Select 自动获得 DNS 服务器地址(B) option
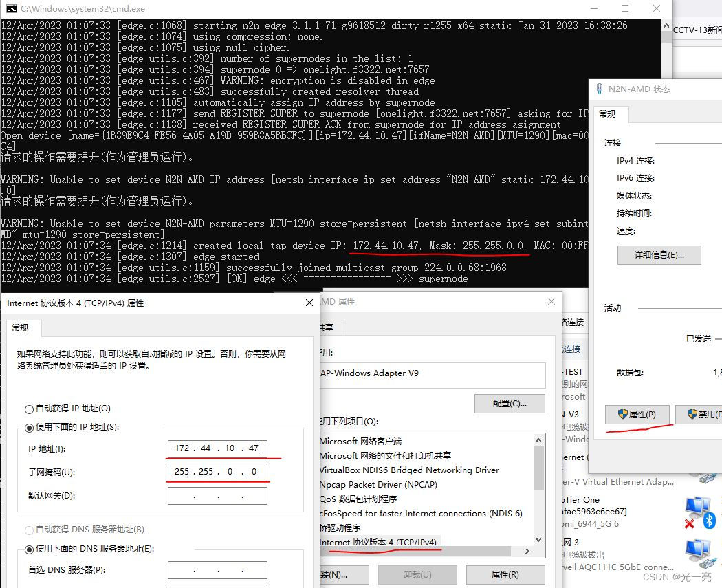Viewport: 722px width, 588px height. (x=29, y=530)
